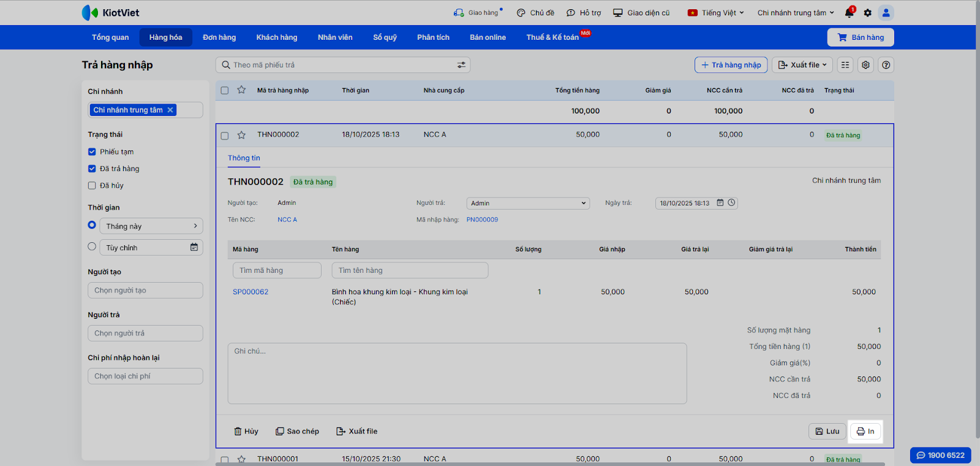Expand the Tháng này time range selector
This screenshot has width=980, height=466.
coord(151,226)
